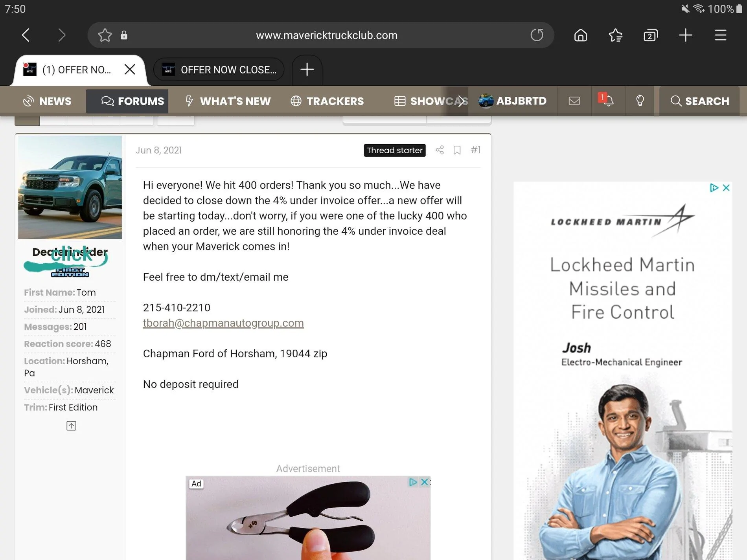Open the browser hamburger menu
Viewport: 747px width, 560px height.
721,35
